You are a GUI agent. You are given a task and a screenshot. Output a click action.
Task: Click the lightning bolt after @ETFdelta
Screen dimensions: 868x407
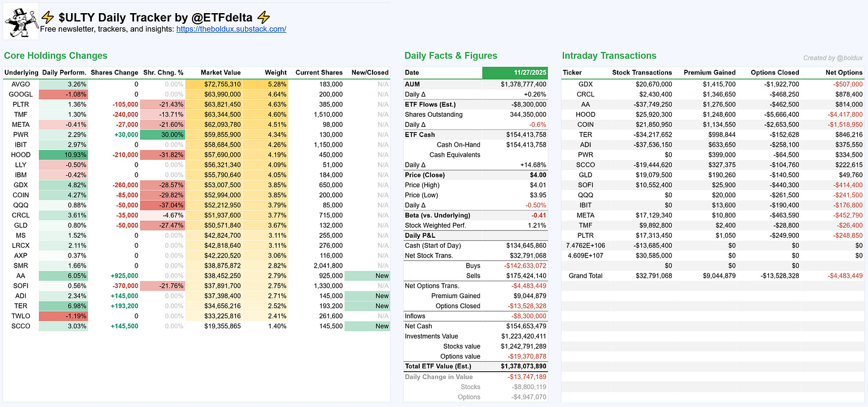pyautogui.click(x=263, y=18)
